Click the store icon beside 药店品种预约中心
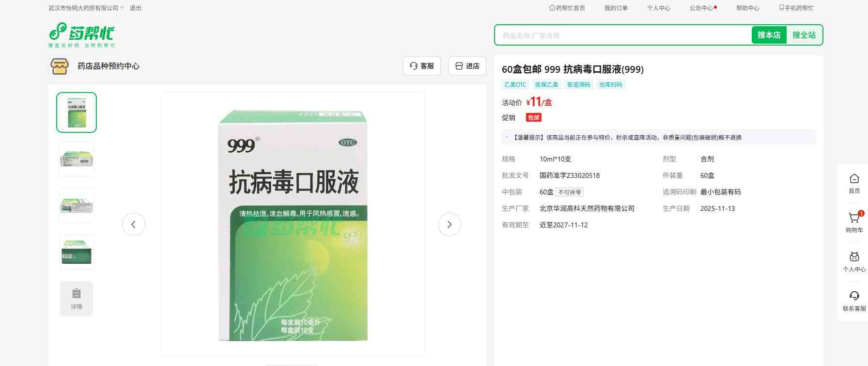868x366 pixels. pos(60,66)
